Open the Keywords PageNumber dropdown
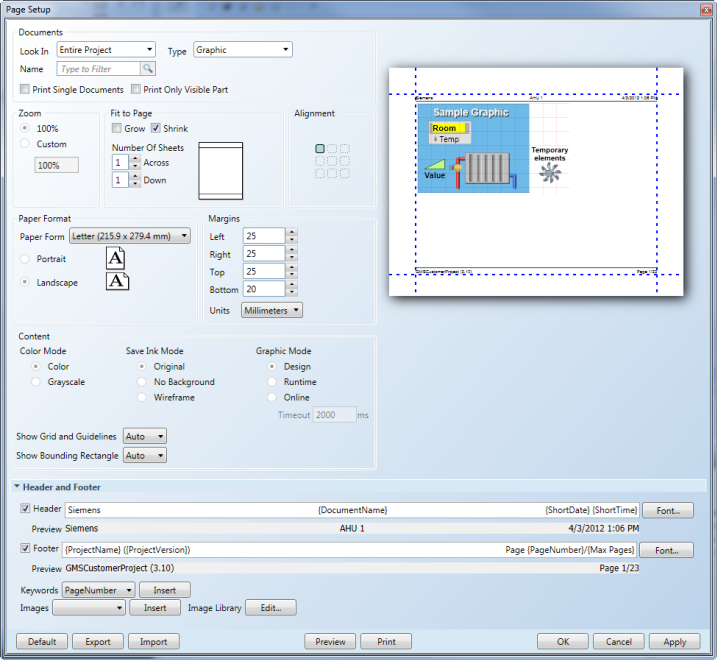Viewport: 717px width, 660px height. click(x=98, y=590)
